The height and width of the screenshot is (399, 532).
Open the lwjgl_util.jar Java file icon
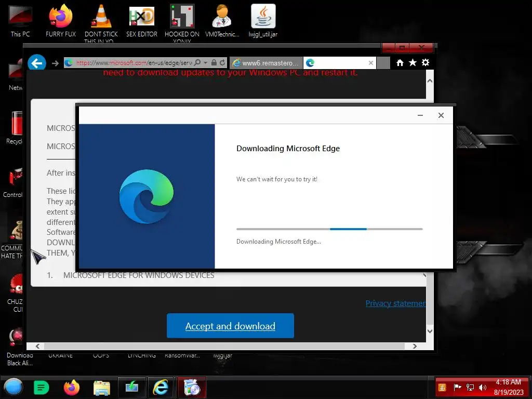263,20
